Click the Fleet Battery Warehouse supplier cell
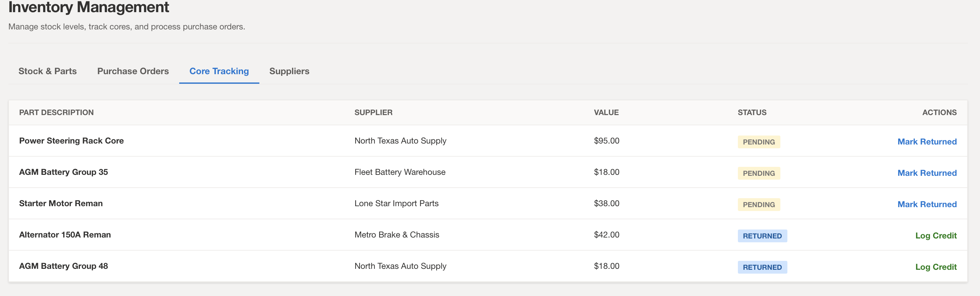 point(400,172)
